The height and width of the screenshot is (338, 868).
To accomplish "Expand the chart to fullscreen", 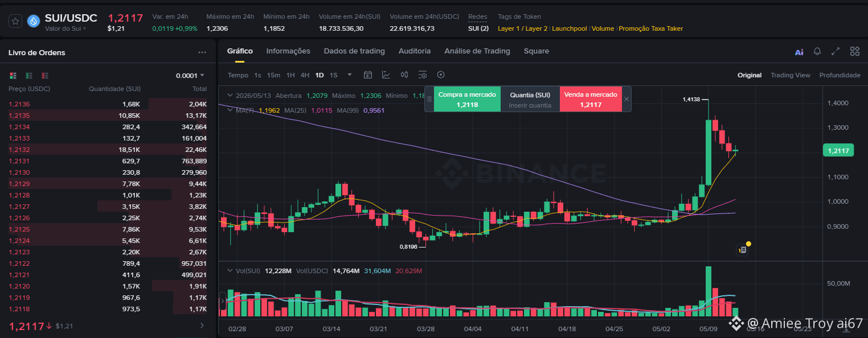I will click(836, 51).
